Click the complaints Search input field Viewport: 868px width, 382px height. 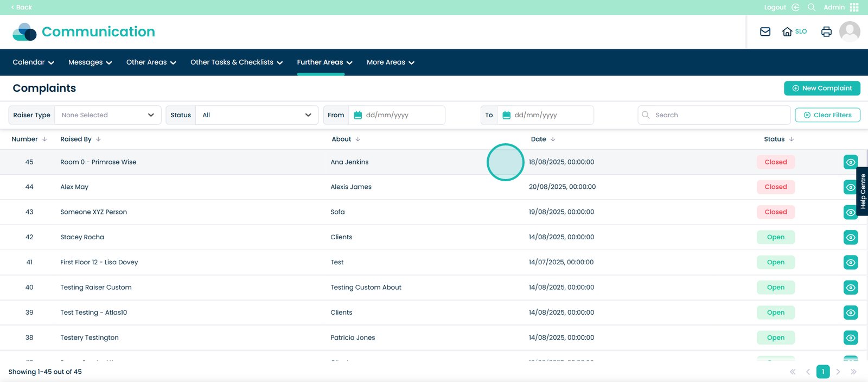tap(719, 115)
